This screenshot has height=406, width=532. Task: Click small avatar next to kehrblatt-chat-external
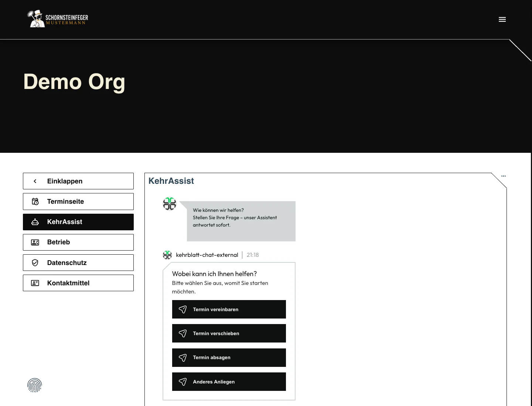point(167,255)
